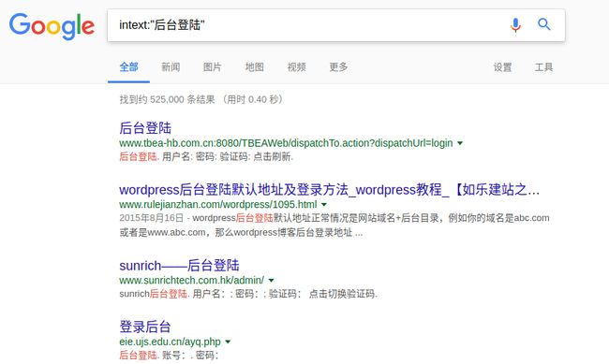Click the 2015年8月16日 date in snippet

pos(151,218)
